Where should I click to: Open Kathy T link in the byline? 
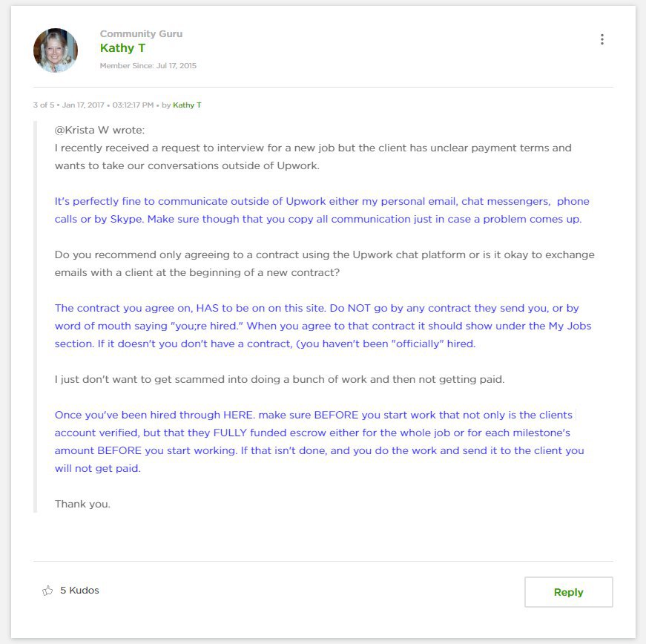pyautogui.click(x=187, y=105)
